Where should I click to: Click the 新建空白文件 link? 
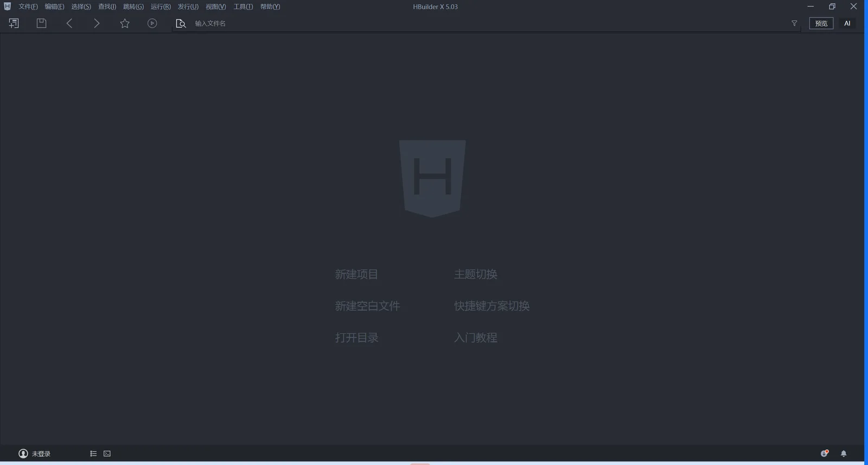pyautogui.click(x=367, y=306)
